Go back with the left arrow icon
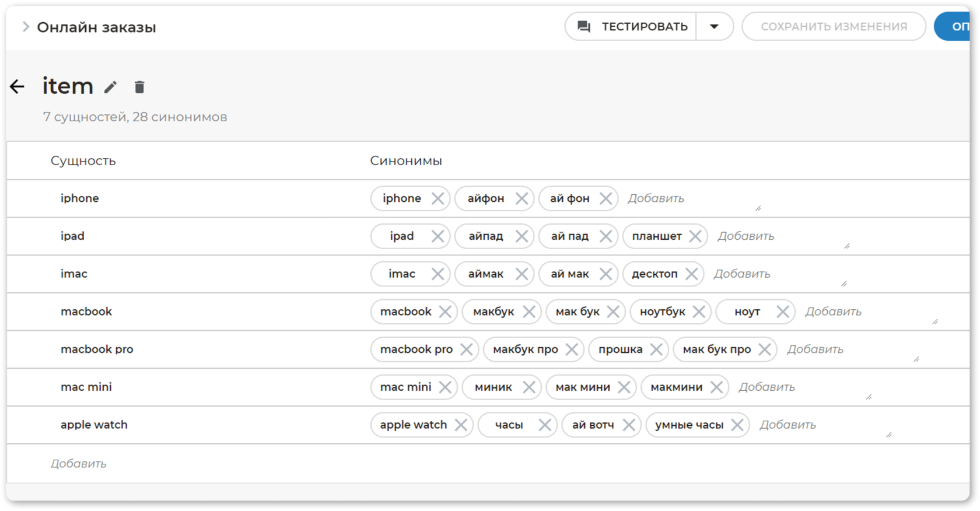This screenshot has width=980, height=511. pos(17,87)
